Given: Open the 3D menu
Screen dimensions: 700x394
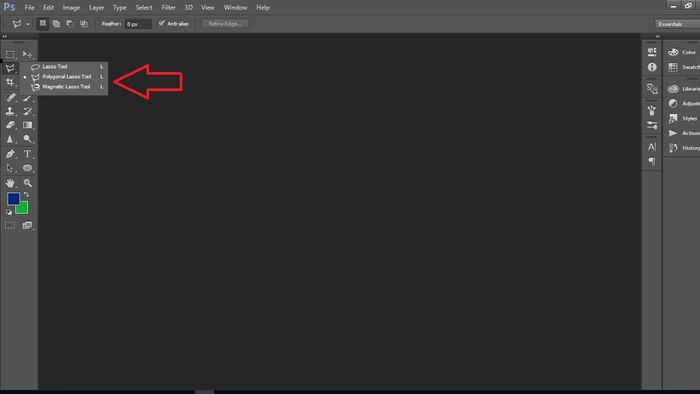Looking at the screenshot, I should pyautogui.click(x=188, y=8).
